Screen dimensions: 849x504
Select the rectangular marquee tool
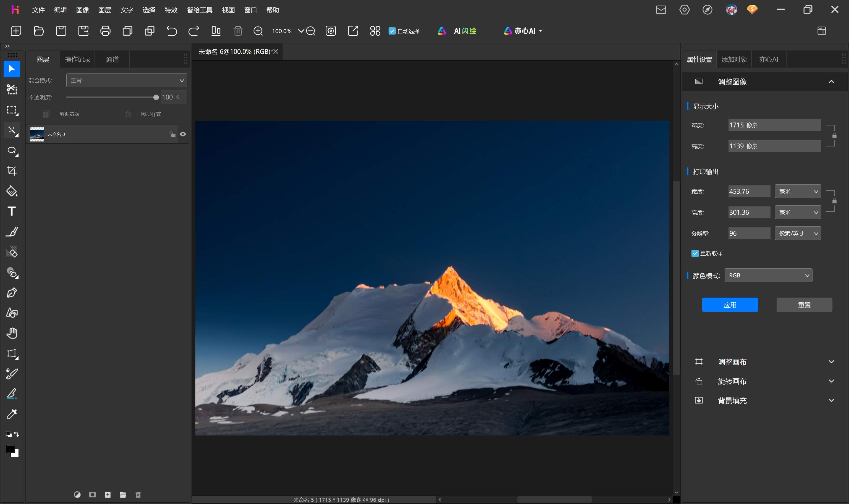pyautogui.click(x=12, y=110)
